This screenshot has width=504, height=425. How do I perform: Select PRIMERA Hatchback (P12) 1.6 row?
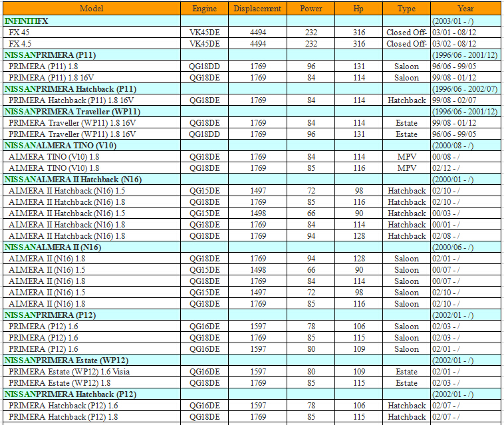click(252, 406)
